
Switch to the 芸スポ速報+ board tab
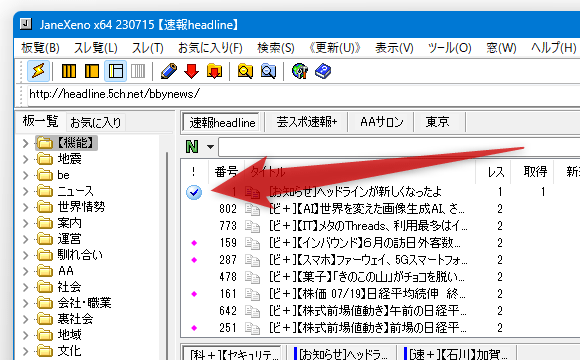click(x=307, y=122)
